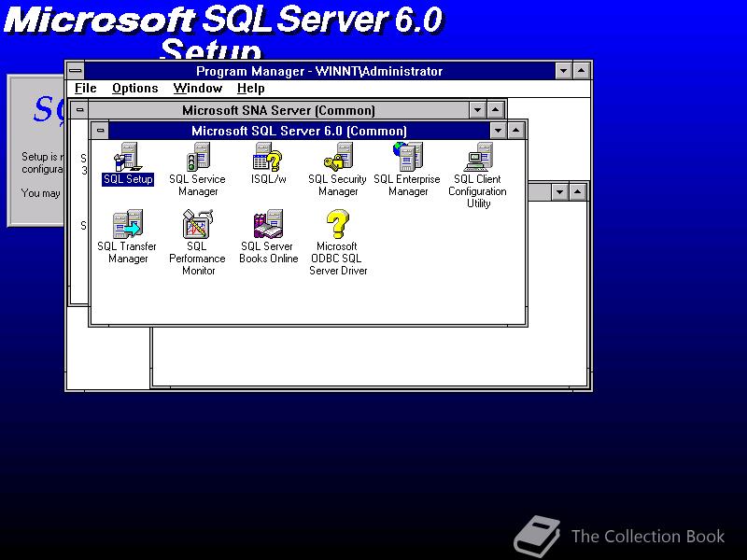Select the SQL Setup icon
Image resolution: width=747 pixels, height=560 pixels.
[x=128, y=157]
